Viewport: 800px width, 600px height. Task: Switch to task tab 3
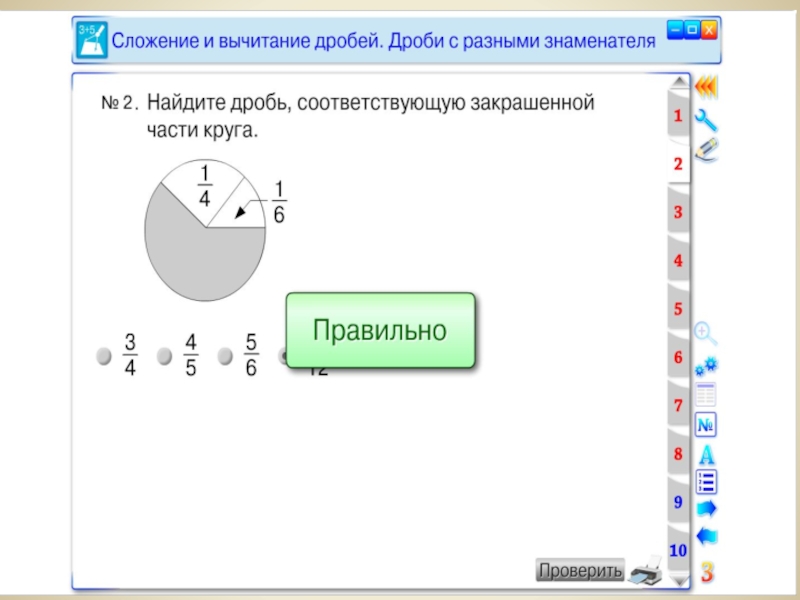pyautogui.click(x=678, y=212)
